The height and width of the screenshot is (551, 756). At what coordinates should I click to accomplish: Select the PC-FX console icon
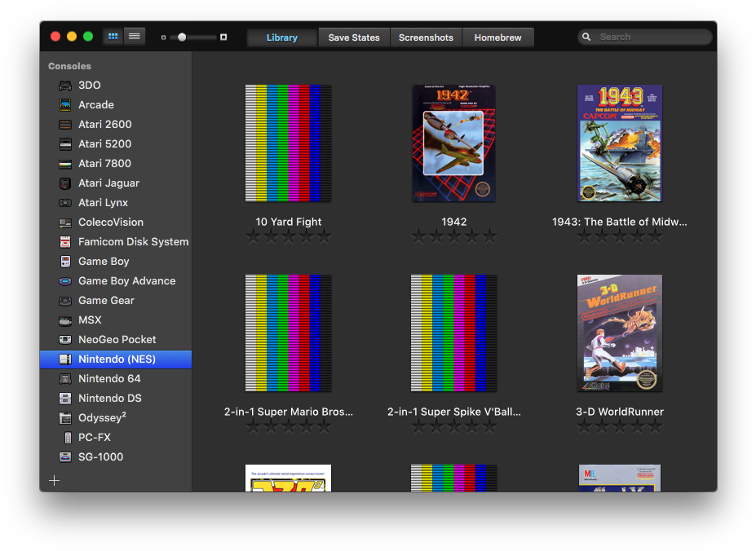[68, 438]
